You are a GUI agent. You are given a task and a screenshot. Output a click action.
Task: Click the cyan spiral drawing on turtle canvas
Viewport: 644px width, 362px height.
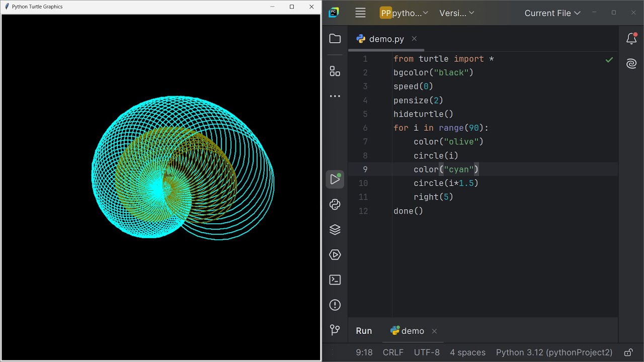point(183,168)
